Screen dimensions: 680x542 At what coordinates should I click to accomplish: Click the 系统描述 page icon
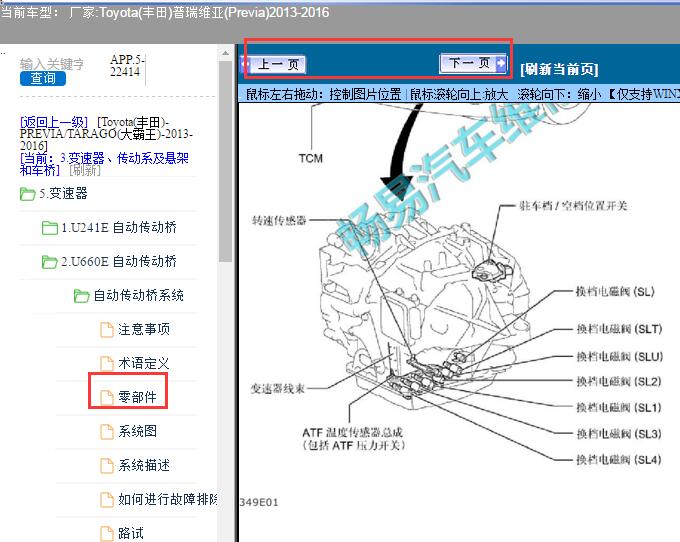[107, 466]
